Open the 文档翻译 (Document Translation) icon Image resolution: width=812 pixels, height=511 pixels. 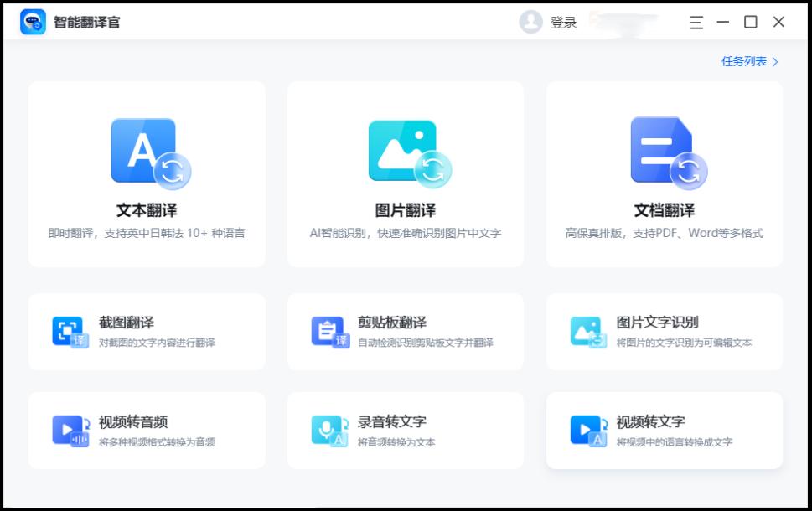point(665,151)
